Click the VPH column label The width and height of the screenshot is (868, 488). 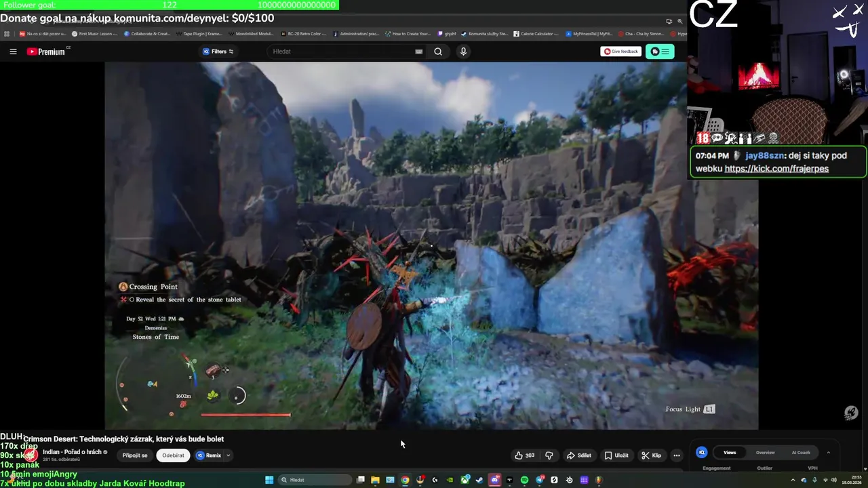(812, 468)
